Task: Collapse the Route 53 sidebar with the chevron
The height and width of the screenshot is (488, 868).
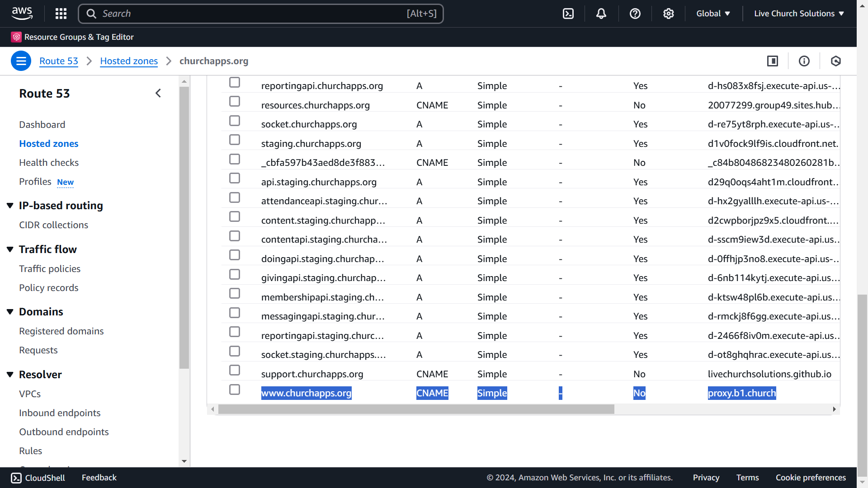Action: 158,93
